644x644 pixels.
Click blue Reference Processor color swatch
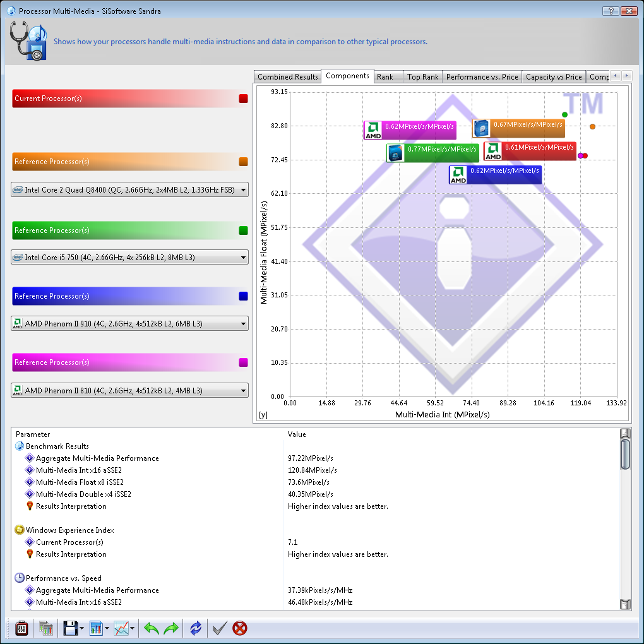[x=244, y=296]
